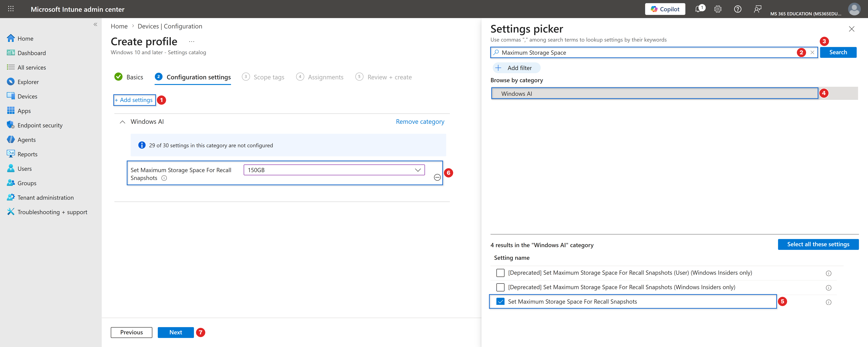The height and width of the screenshot is (347, 868).
Task: Collapse the Windows AI category chevron
Action: coord(123,122)
